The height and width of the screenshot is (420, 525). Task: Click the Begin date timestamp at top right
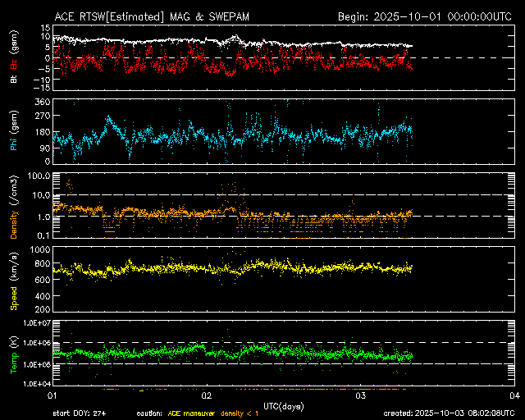(426, 16)
